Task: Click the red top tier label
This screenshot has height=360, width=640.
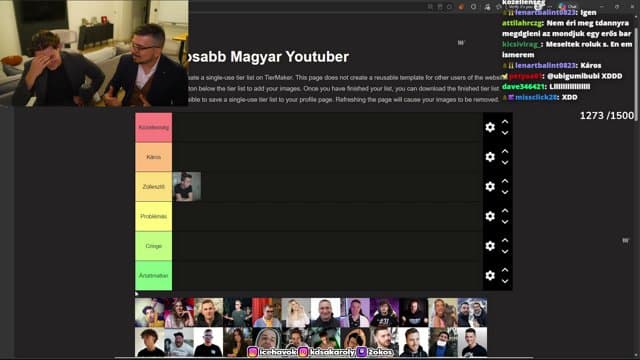Action: pos(153,127)
